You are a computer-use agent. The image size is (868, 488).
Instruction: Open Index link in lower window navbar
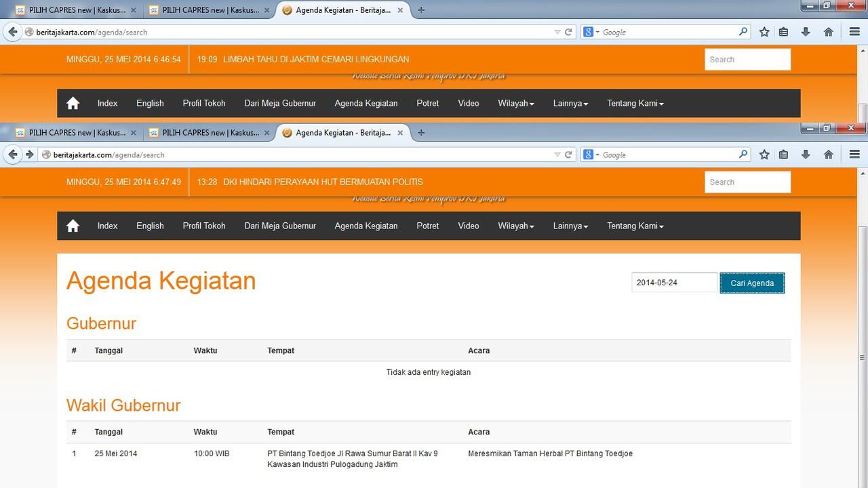[107, 226]
